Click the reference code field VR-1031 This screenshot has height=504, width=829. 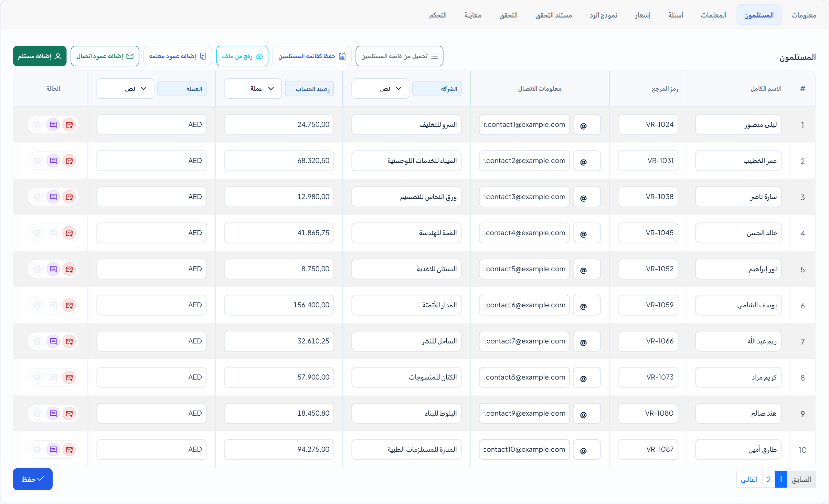(x=648, y=161)
